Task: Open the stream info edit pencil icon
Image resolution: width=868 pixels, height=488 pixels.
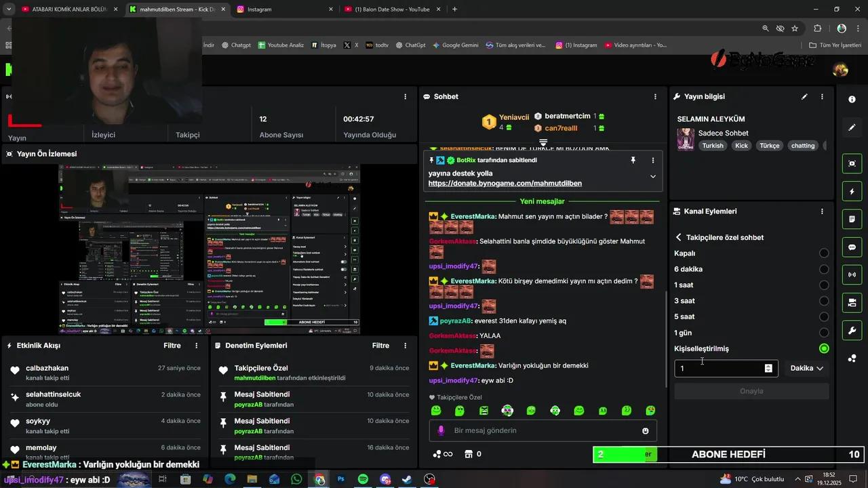Action: pyautogui.click(x=804, y=97)
